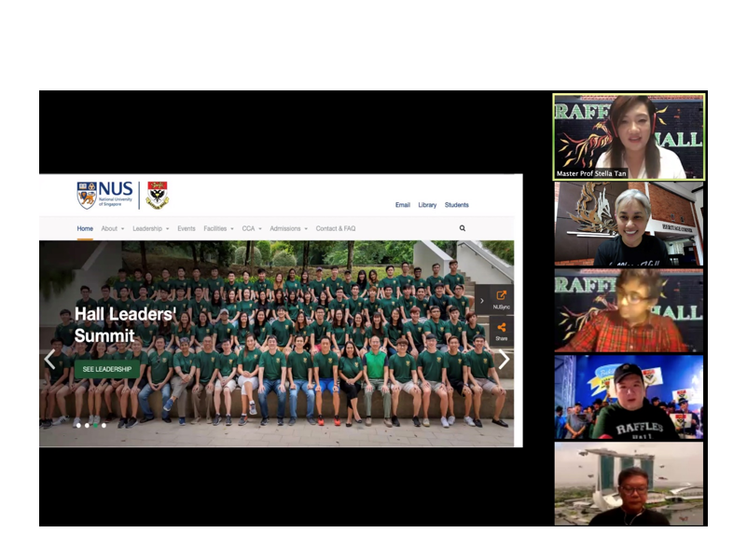Click the Raffles Hall crest logo
This screenshot has height=560, width=747.
(157, 195)
